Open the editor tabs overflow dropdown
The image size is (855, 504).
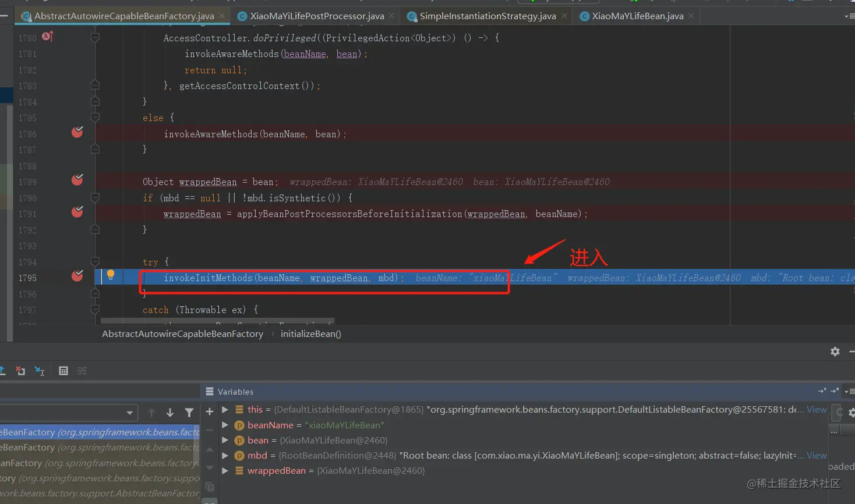tap(849, 16)
